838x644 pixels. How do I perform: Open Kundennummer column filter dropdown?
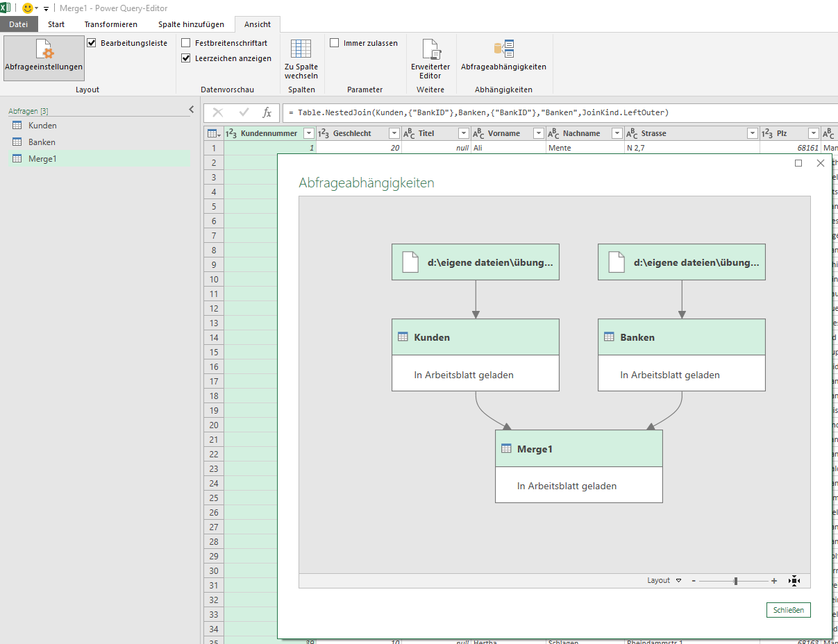click(309, 133)
